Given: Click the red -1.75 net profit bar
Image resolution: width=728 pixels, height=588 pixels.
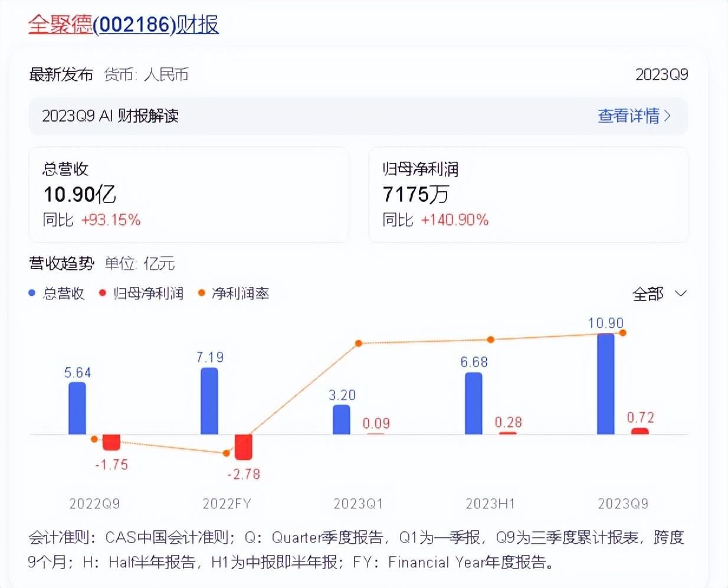Looking at the screenshot, I should [112, 442].
